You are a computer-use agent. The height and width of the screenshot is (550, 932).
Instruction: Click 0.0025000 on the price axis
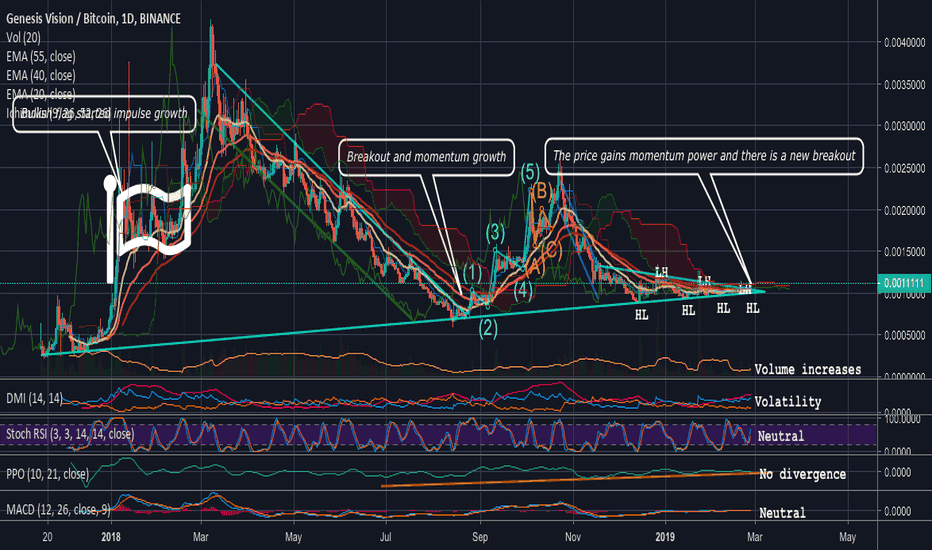tap(905, 168)
